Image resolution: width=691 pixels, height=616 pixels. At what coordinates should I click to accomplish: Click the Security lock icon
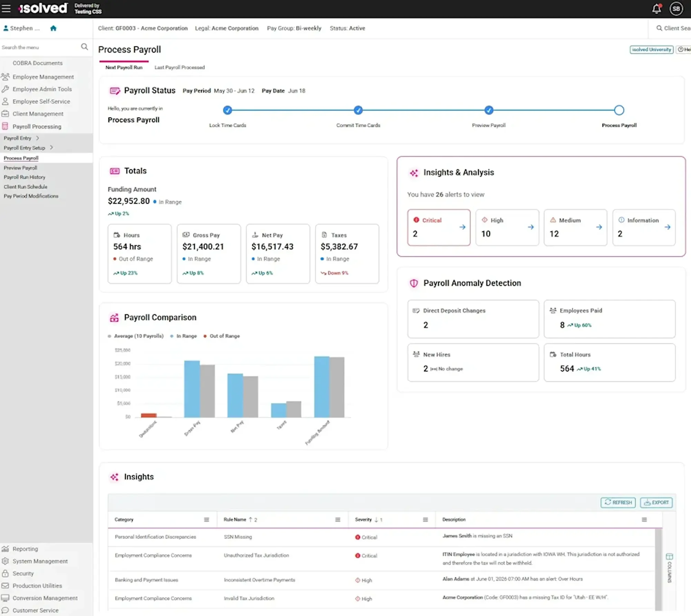[x=5, y=573]
